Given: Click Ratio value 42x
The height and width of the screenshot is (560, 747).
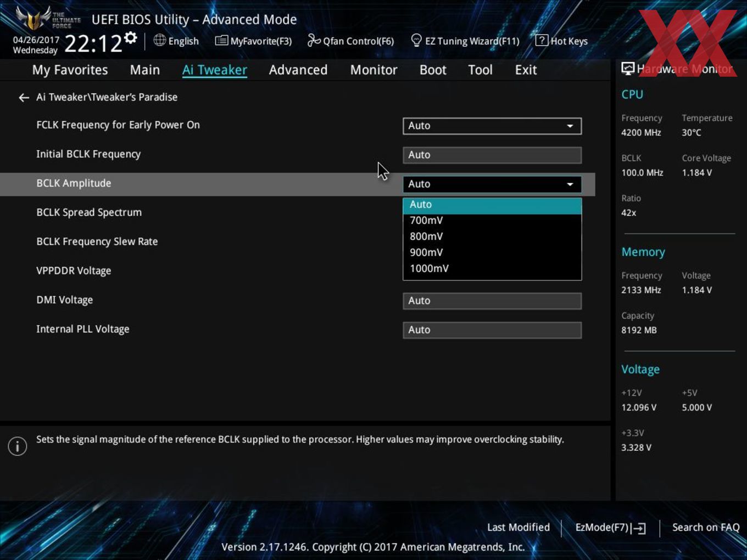Looking at the screenshot, I should 628,212.
